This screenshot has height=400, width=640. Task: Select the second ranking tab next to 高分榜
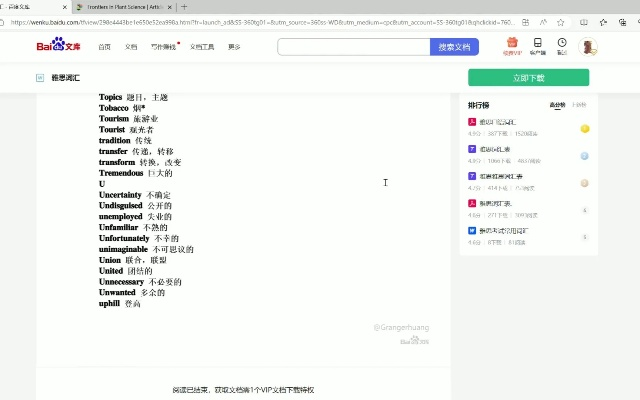(579, 105)
